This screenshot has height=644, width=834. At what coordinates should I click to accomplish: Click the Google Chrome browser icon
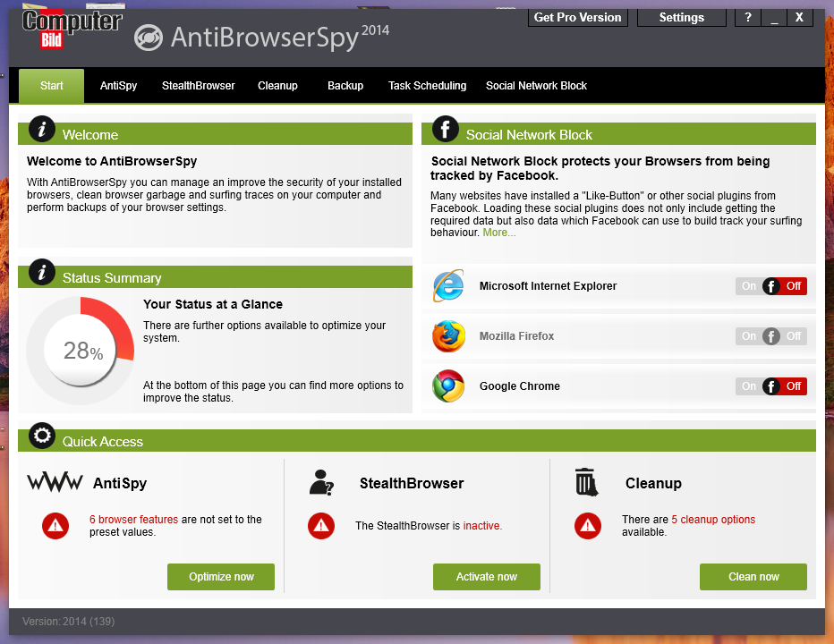tap(448, 386)
